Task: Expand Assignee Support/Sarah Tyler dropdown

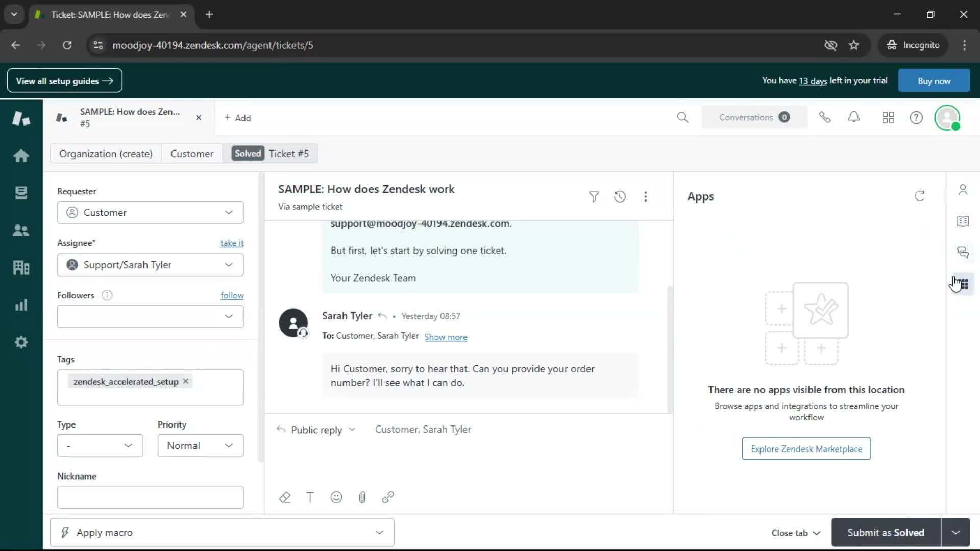Action: click(x=150, y=265)
